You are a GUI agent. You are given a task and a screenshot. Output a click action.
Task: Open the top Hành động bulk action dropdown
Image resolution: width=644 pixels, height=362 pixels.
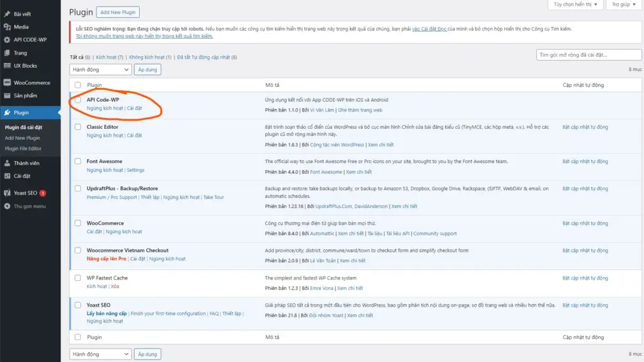[100, 70]
